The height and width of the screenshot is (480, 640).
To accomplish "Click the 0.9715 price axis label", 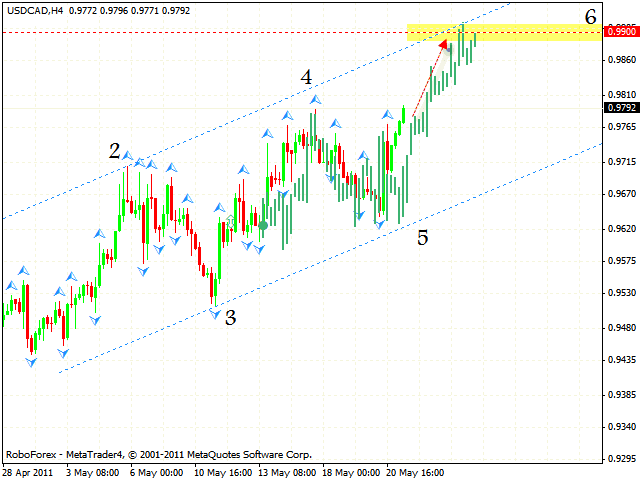I will [621, 161].
